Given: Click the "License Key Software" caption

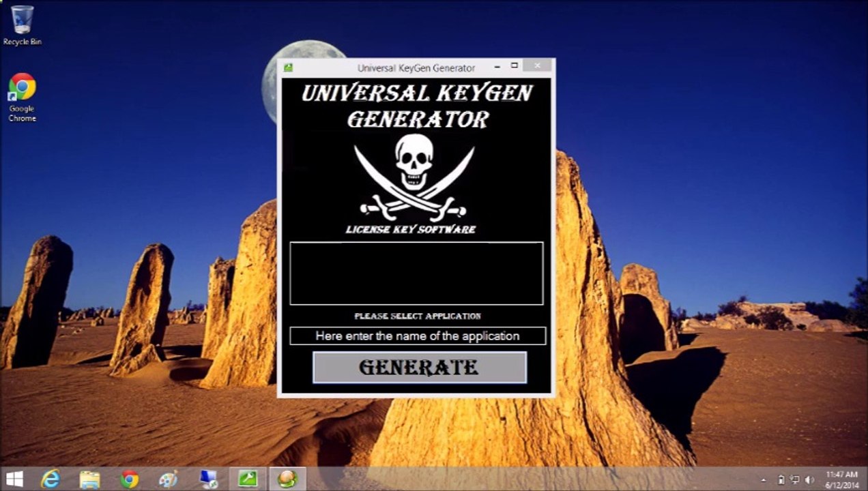Looking at the screenshot, I should [x=411, y=230].
